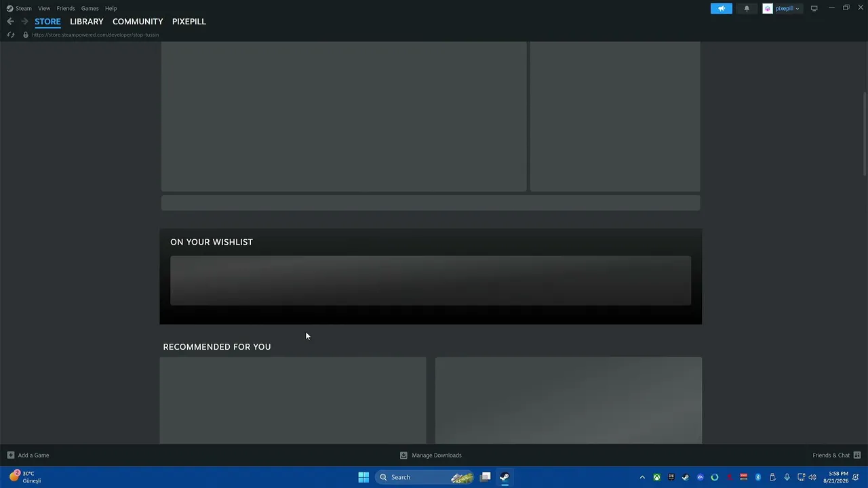Click the blue megaphone announcements button
The height and width of the screenshot is (488, 868).
point(721,8)
